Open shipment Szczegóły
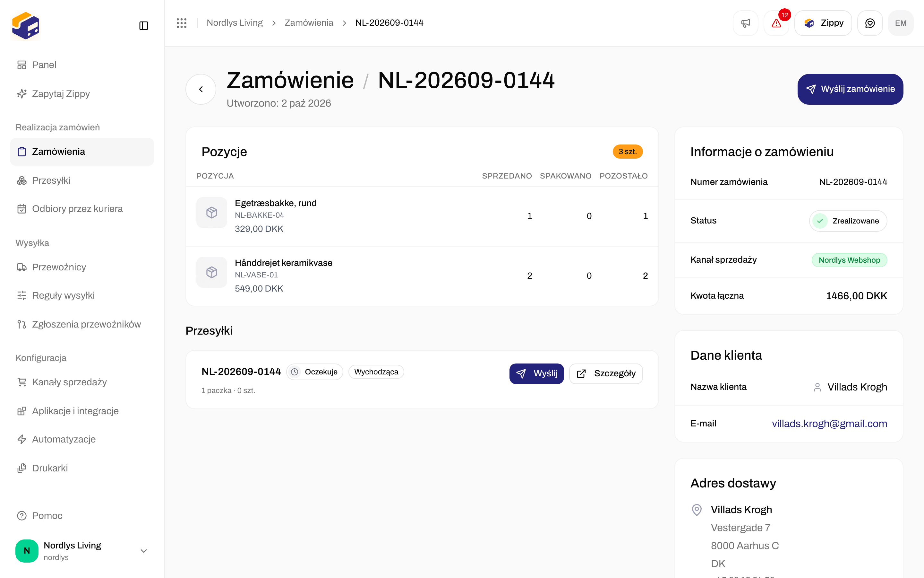Screen dimensions: 924x578 [606, 373]
